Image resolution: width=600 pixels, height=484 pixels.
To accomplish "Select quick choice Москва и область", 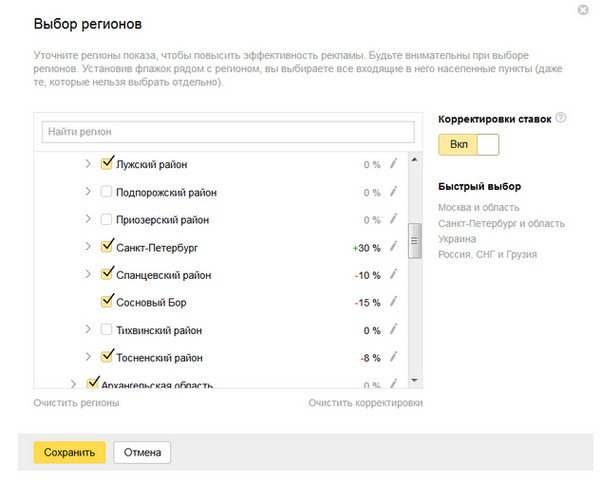I will tap(478, 207).
